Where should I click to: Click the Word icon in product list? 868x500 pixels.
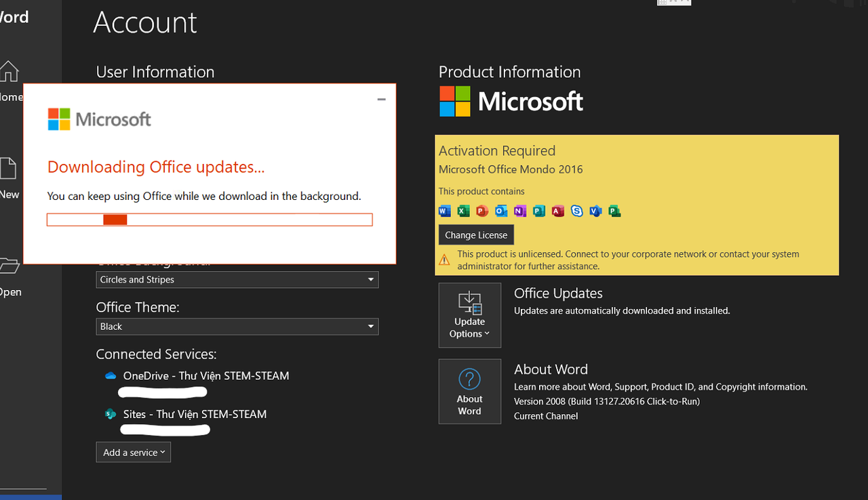coord(445,211)
